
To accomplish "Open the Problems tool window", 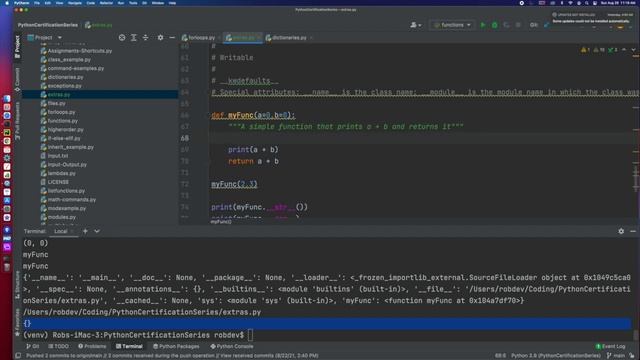I will pyautogui.click(x=92, y=346).
